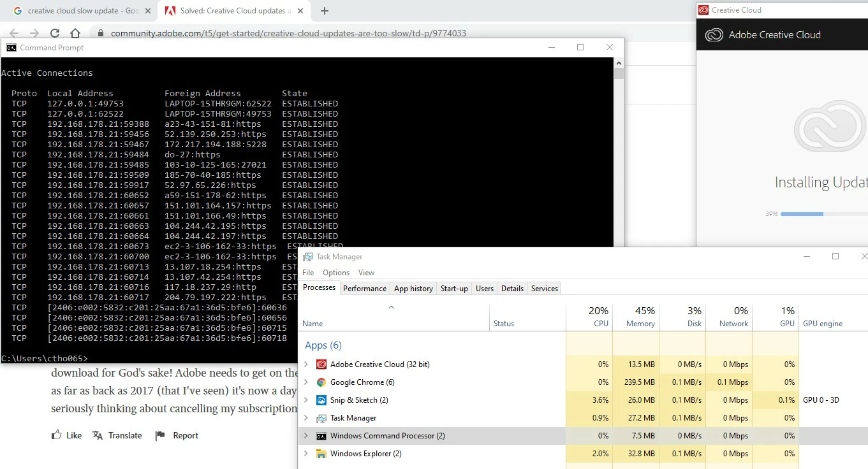Open Task Manager View menu
The image size is (868, 469).
click(366, 273)
